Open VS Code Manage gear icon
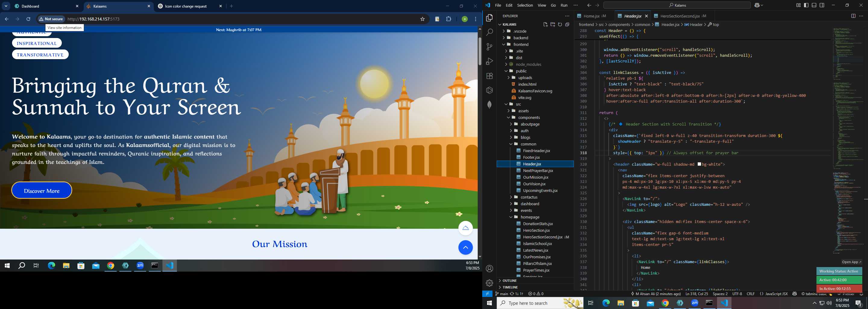This screenshot has height=309, width=868. [x=489, y=283]
